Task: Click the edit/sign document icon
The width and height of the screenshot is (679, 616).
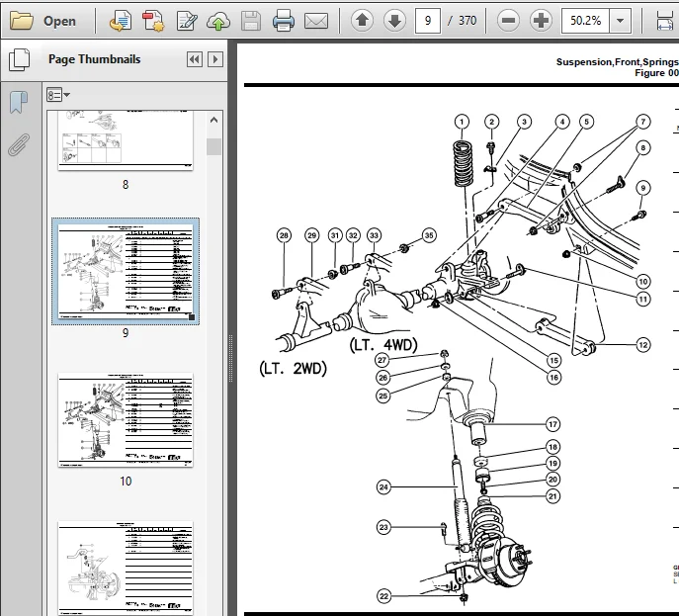Action: click(187, 21)
